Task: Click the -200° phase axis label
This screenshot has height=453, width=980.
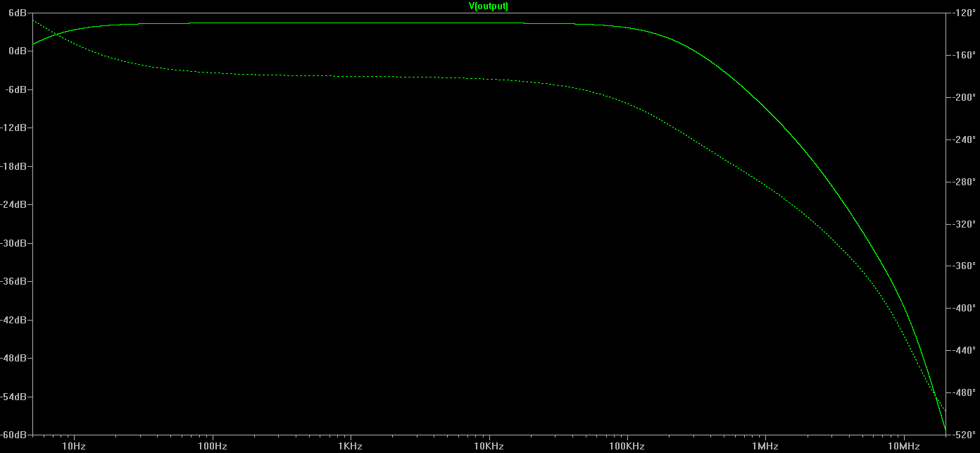Action: point(963,97)
